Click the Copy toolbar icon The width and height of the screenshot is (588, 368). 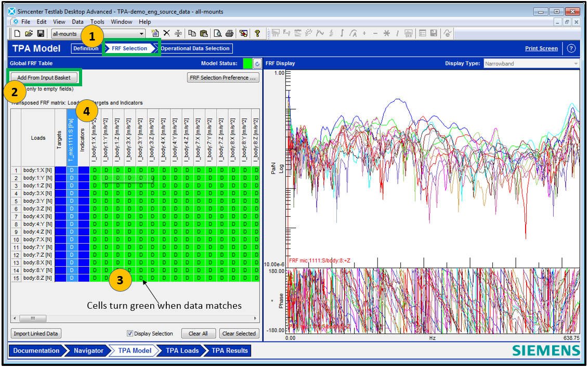[192, 33]
